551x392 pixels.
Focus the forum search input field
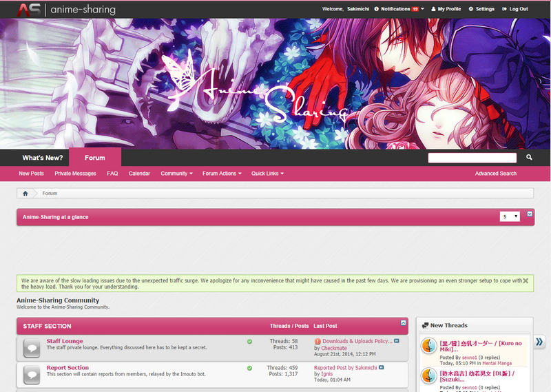(x=472, y=158)
